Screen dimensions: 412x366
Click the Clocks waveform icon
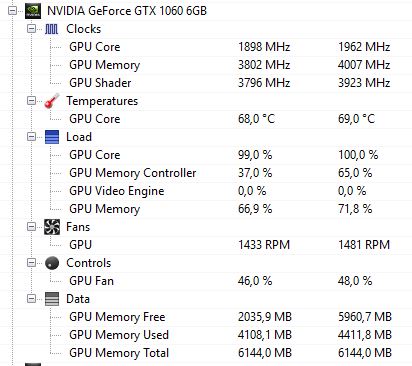52,29
